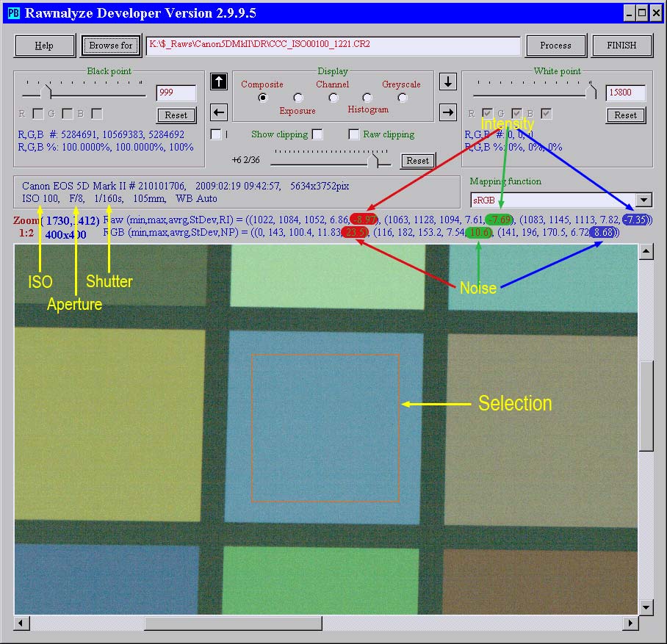Enable the Show clipping checkbox
667x644 pixels.
point(317,134)
